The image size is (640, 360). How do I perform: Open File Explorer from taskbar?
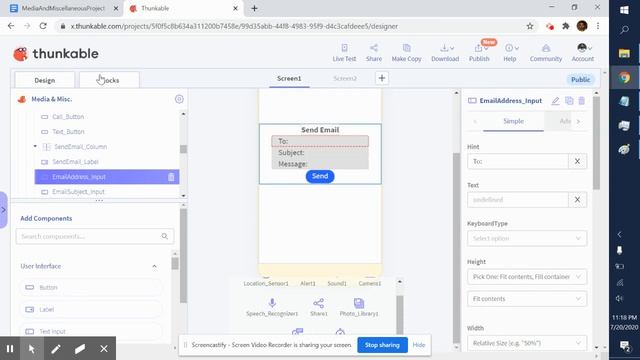pos(624,53)
